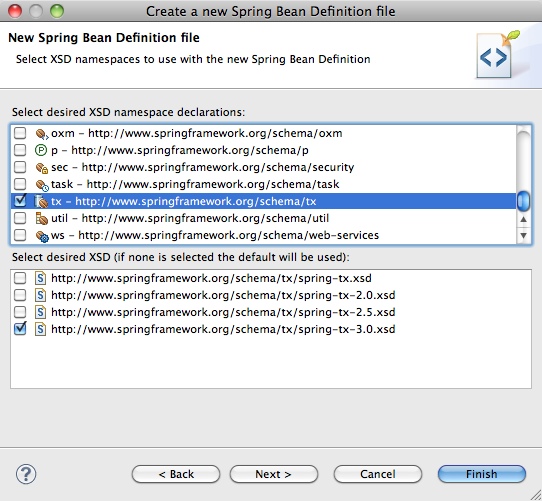
Task: Select the spring-tx.xsd URL text
Action: point(211,278)
